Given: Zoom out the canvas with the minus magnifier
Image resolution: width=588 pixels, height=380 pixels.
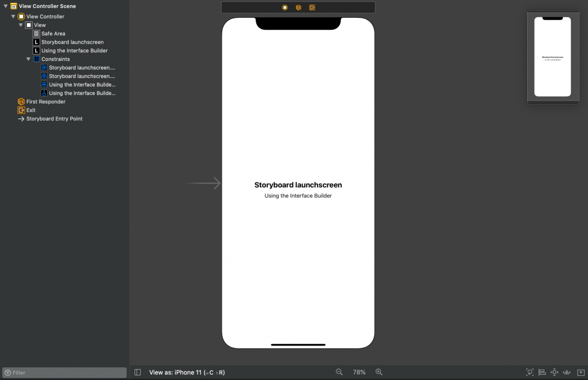Looking at the screenshot, I should [x=339, y=373].
